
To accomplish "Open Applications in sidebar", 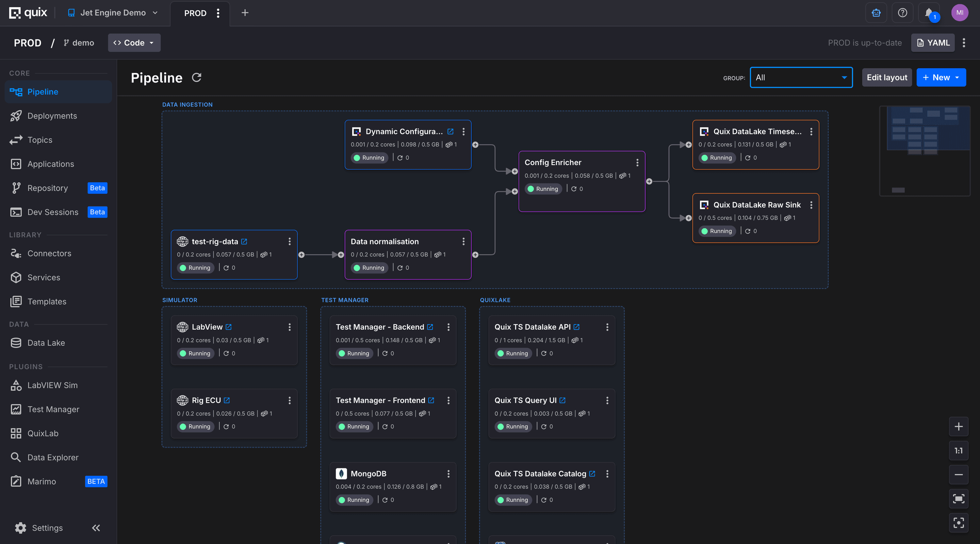I will click(x=58, y=164).
